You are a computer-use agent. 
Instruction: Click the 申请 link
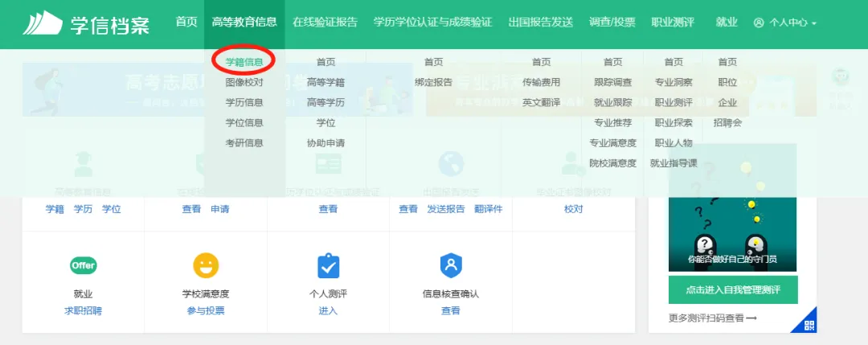219,209
